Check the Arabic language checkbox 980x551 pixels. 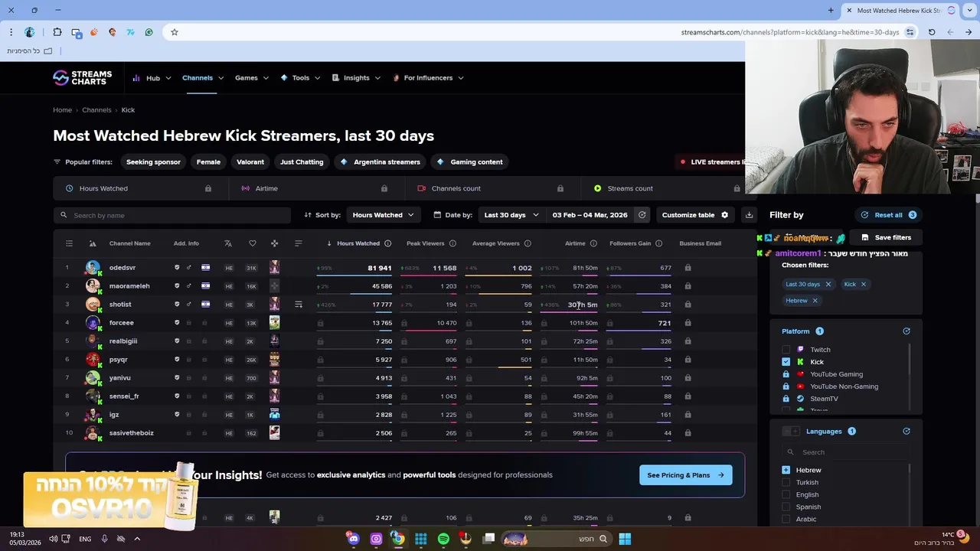click(x=786, y=519)
